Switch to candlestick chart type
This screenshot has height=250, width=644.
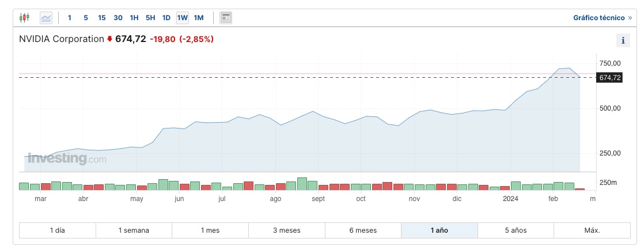tap(24, 18)
